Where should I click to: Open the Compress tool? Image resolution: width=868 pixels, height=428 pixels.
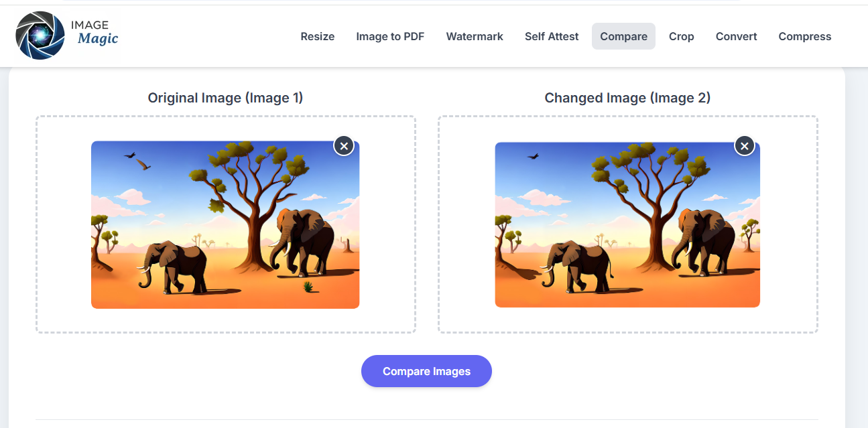coord(804,36)
